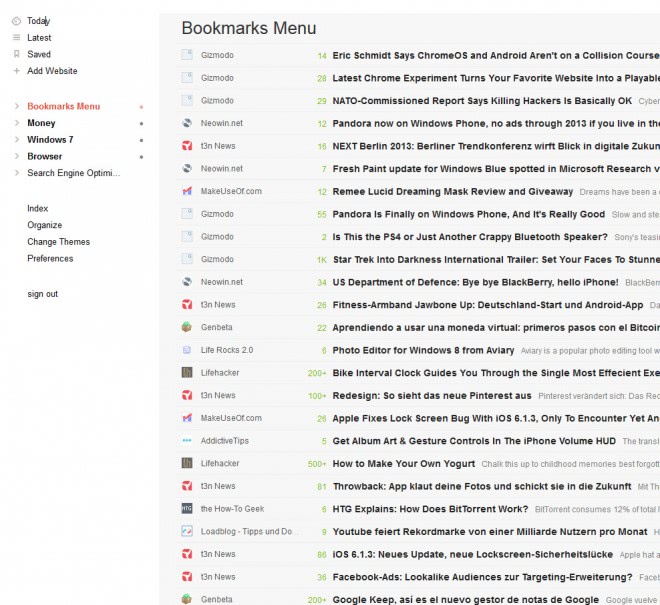Image resolution: width=660 pixels, height=605 pixels.
Task: Open article 'HTG Explains: How Does BitTorrent Work?'
Action: (x=431, y=509)
